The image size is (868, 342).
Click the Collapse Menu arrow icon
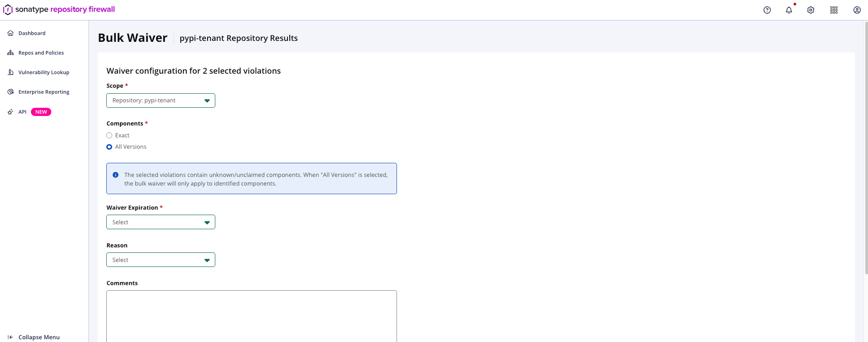[x=10, y=337]
